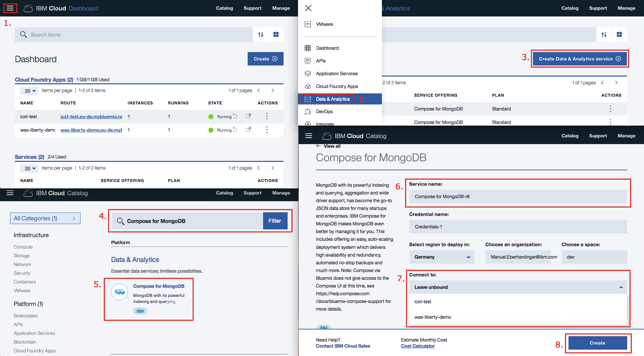Click the APIs icon in menu
This screenshot has width=644, height=356.
point(307,61)
